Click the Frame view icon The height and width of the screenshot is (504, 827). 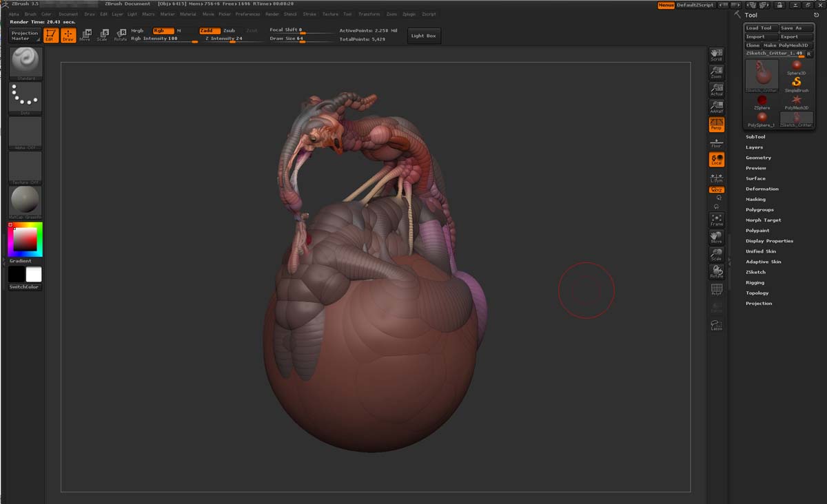tap(717, 220)
